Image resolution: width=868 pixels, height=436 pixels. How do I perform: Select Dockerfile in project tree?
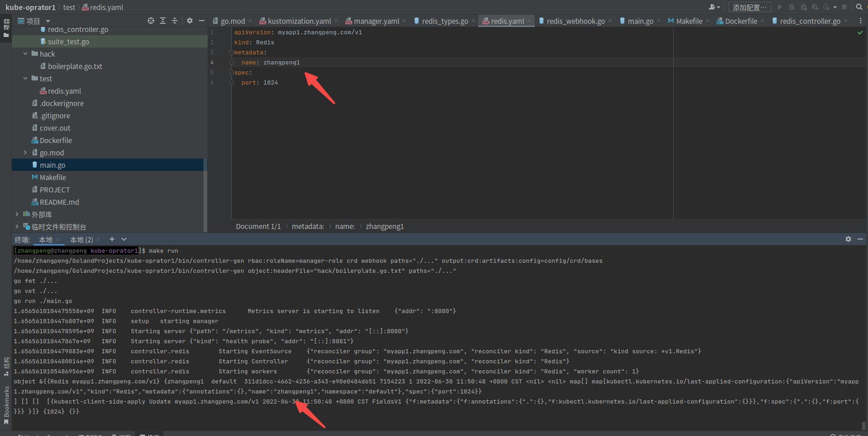(55, 140)
